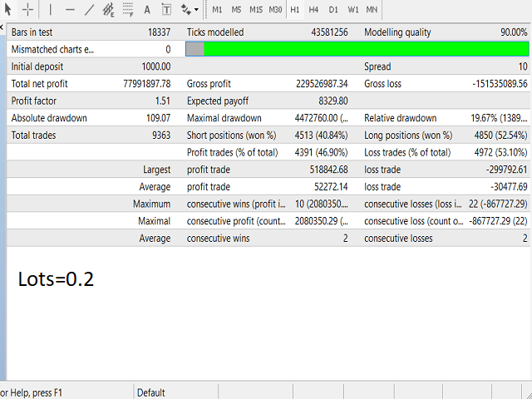Select the text tool (A)
Image resolution: width=532 pixels, height=399 pixels.
147,9
